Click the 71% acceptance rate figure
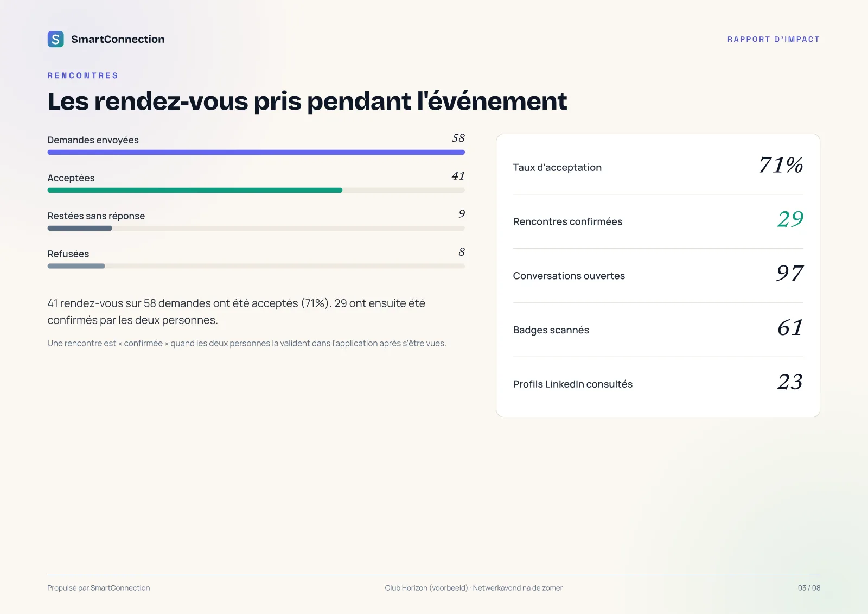Viewport: 868px width, 614px height. 781,165
